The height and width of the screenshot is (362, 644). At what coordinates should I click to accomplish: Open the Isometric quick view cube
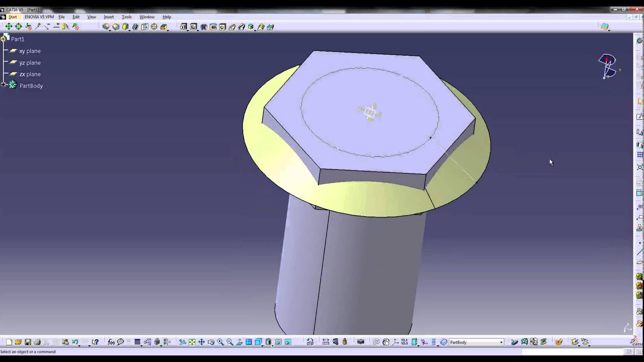[x=259, y=342]
